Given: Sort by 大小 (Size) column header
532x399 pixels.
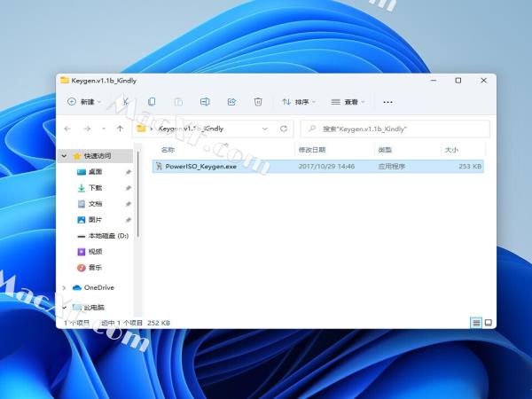Looking at the screenshot, I should (451, 150).
